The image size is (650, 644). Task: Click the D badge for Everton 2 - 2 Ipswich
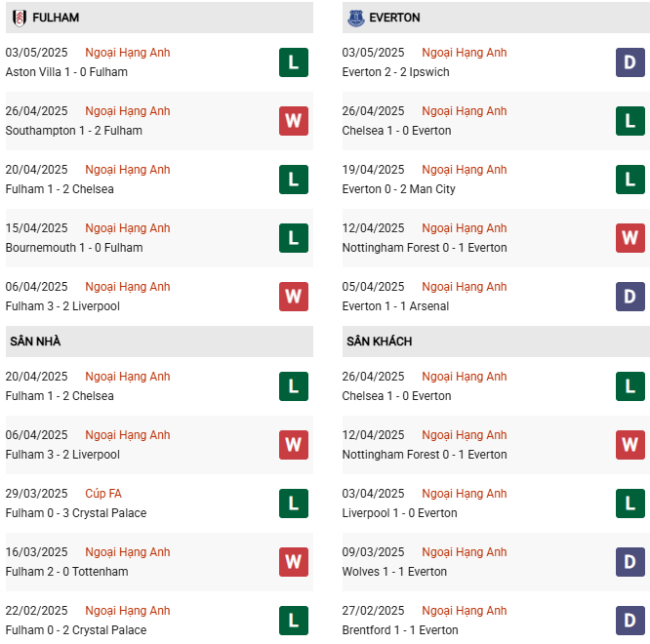630,62
